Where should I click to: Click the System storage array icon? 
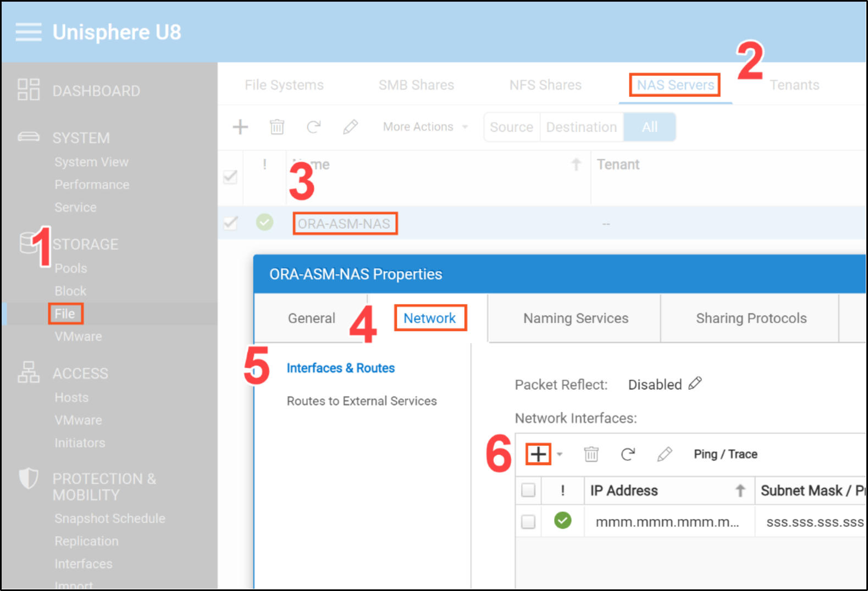click(29, 136)
